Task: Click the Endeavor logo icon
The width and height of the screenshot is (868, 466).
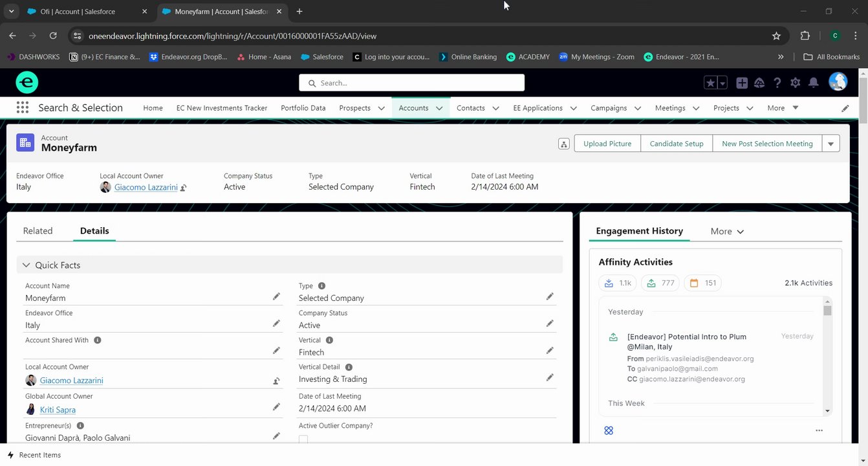Action: click(x=27, y=83)
